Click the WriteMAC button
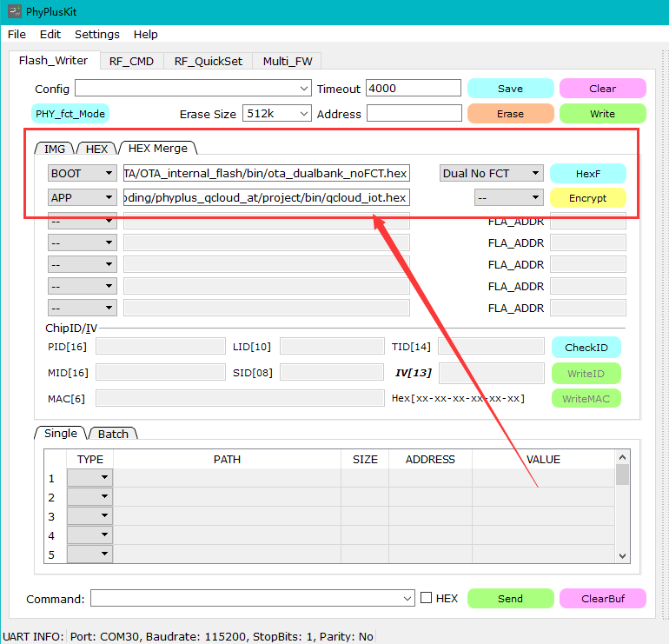669x644 pixels. click(586, 399)
